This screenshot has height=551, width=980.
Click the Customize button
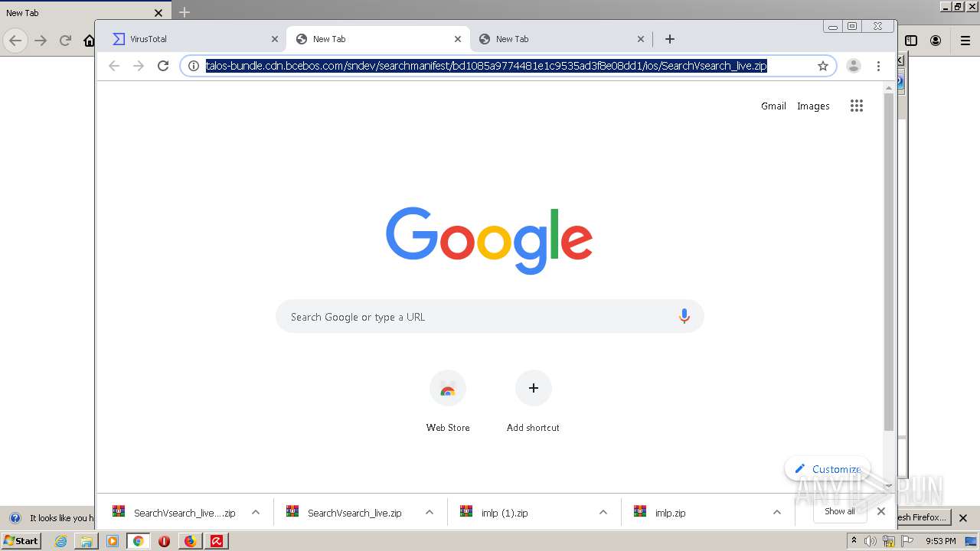[x=828, y=469]
